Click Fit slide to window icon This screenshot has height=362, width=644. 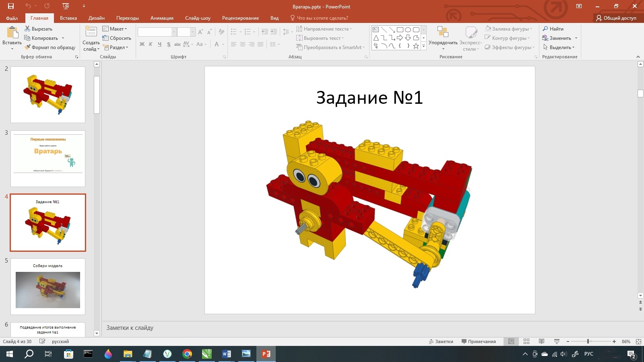click(x=638, y=341)
